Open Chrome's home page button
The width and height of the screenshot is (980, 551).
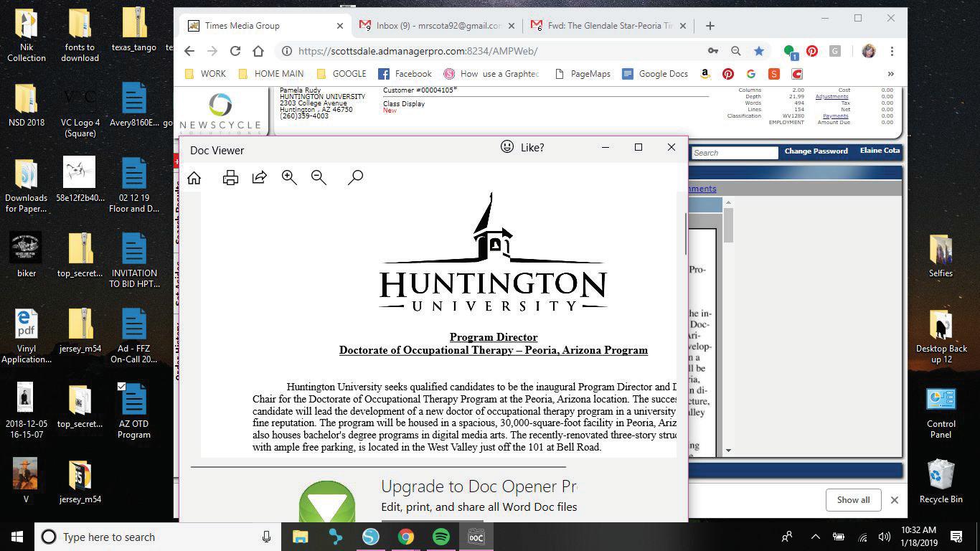(258, 51)
